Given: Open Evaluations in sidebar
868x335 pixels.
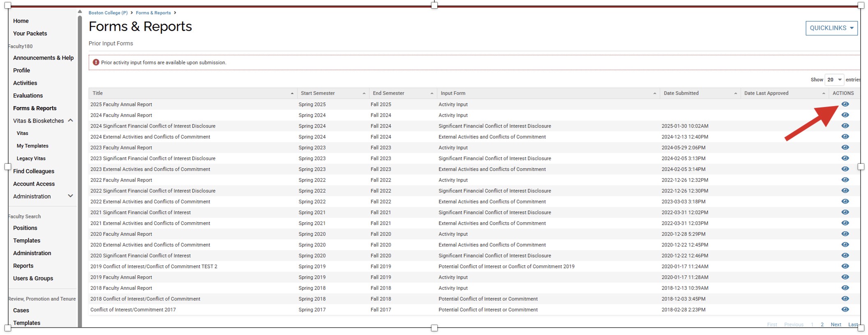Looking at the screenshot, I should (28, 95).
